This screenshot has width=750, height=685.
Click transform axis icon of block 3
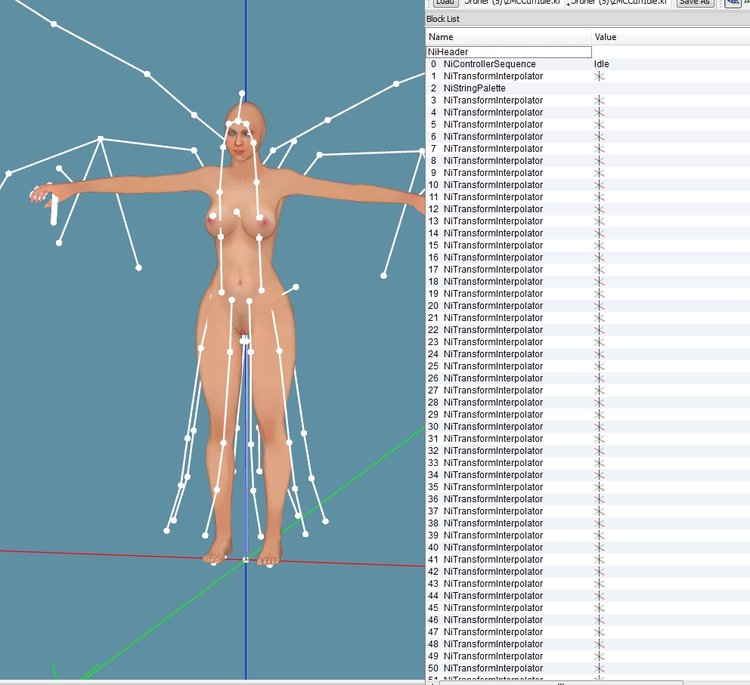pyautogui.click(x=599, y=100)
